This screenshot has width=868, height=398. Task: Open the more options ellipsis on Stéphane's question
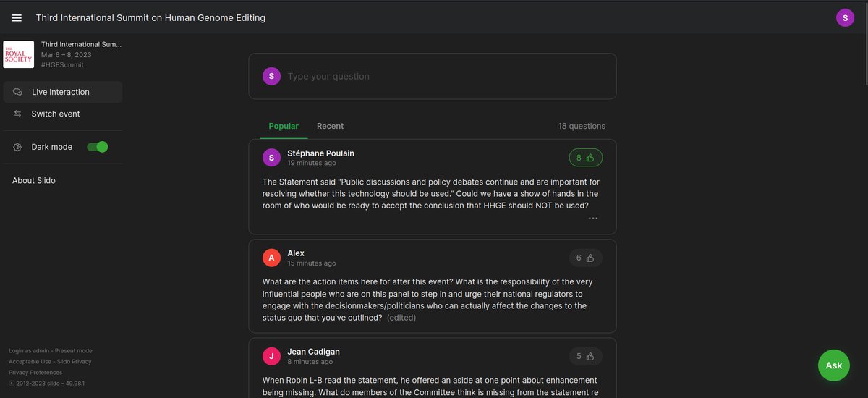tap(593, 218)
